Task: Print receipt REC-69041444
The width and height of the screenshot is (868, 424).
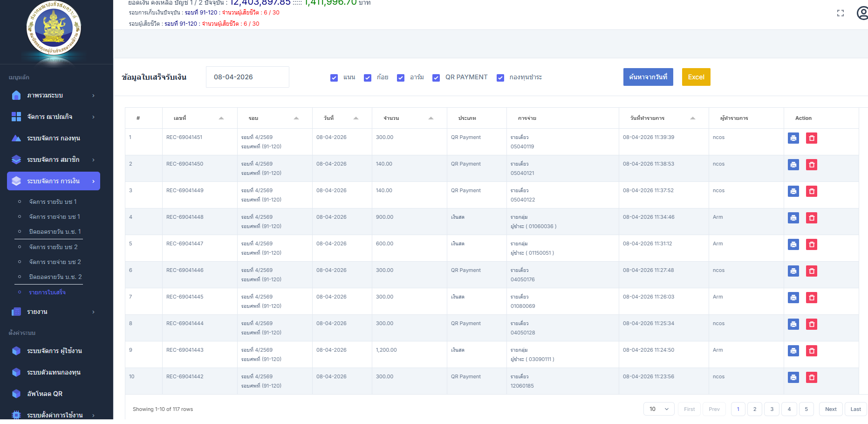Action: 793,324
